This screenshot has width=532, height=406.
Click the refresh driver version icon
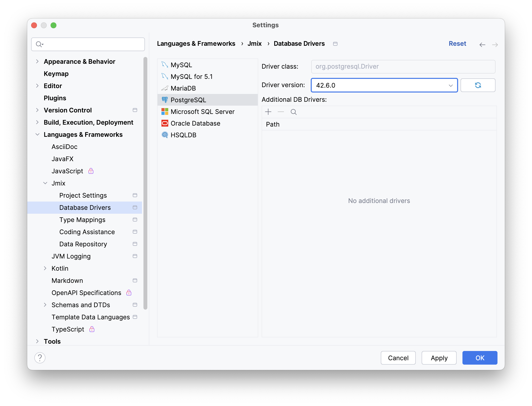pos(478,85)
